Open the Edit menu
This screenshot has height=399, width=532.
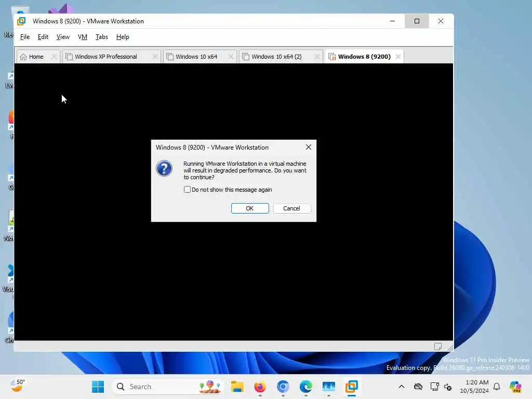43,37
